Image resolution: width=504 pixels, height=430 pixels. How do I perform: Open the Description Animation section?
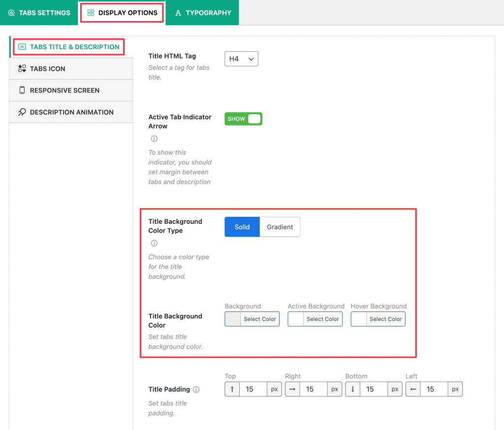71,112
